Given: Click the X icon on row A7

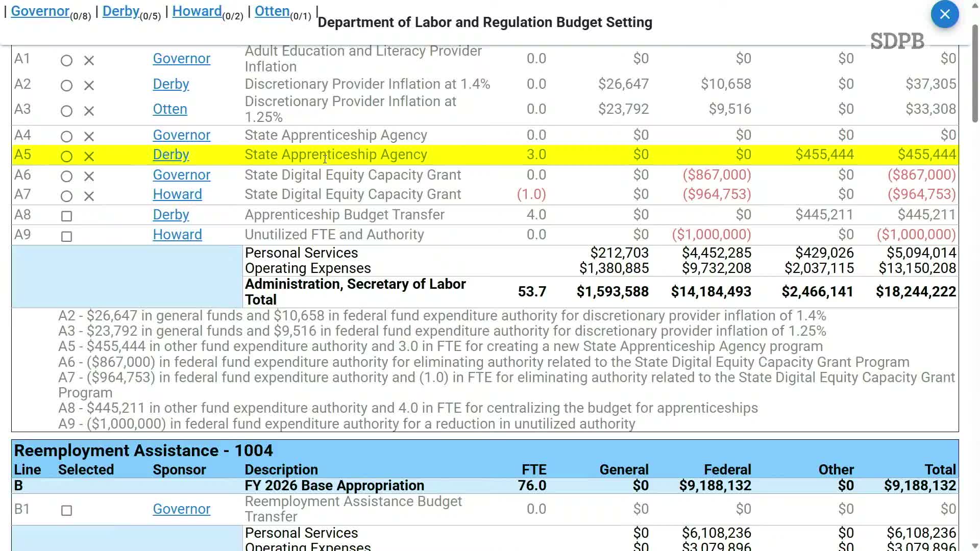Looking at the screenshot, I should (x=89, y=196).
